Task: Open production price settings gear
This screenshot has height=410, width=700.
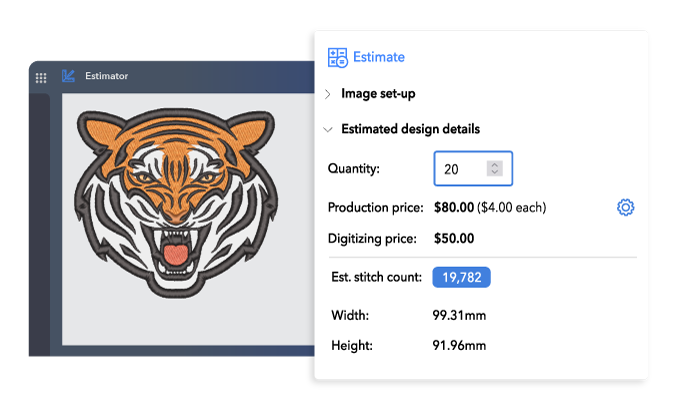Action: click(626, 208)
